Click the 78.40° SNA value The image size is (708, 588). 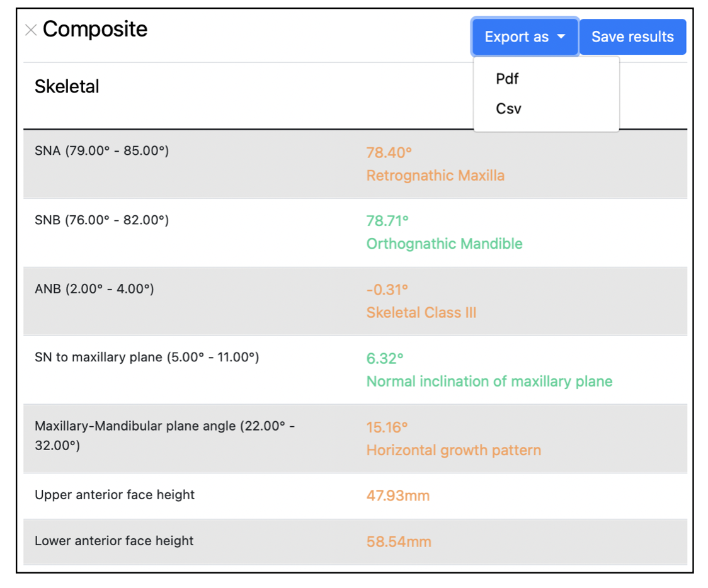click(x=389, y=152)
